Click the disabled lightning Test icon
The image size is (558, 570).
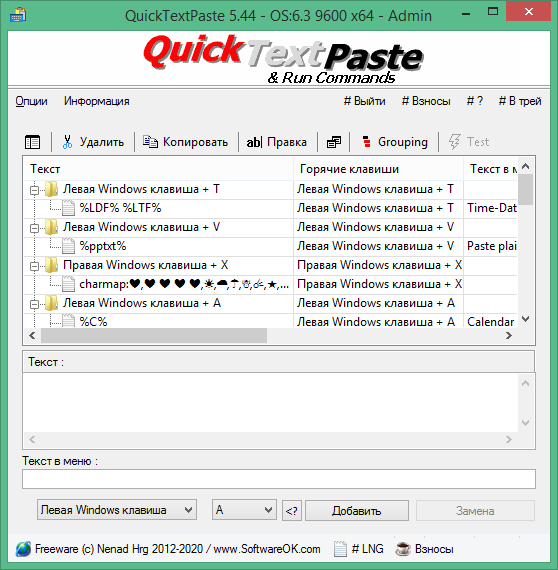click(454, 142)
